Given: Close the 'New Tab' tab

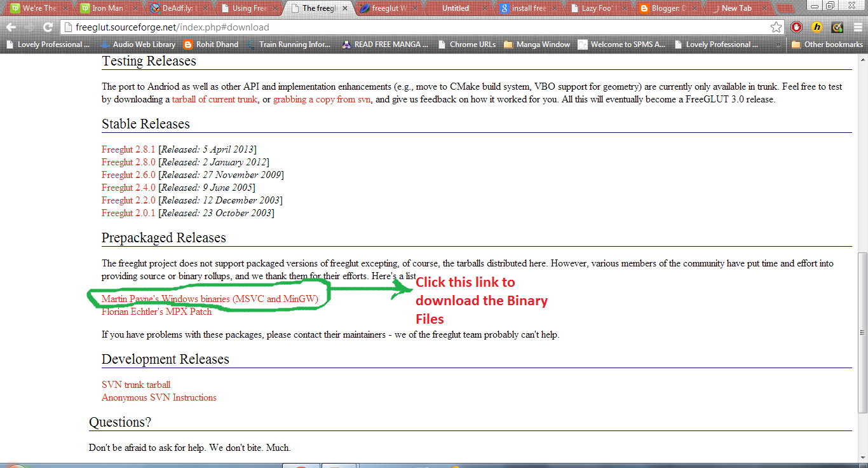Looking at the screenshot, I should click(764, 9).
